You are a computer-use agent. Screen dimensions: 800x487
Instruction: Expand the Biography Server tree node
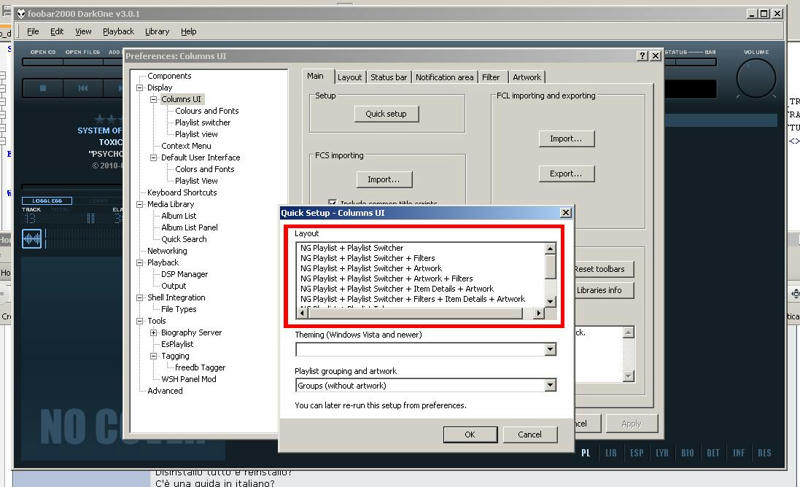(x=153, y=332)
